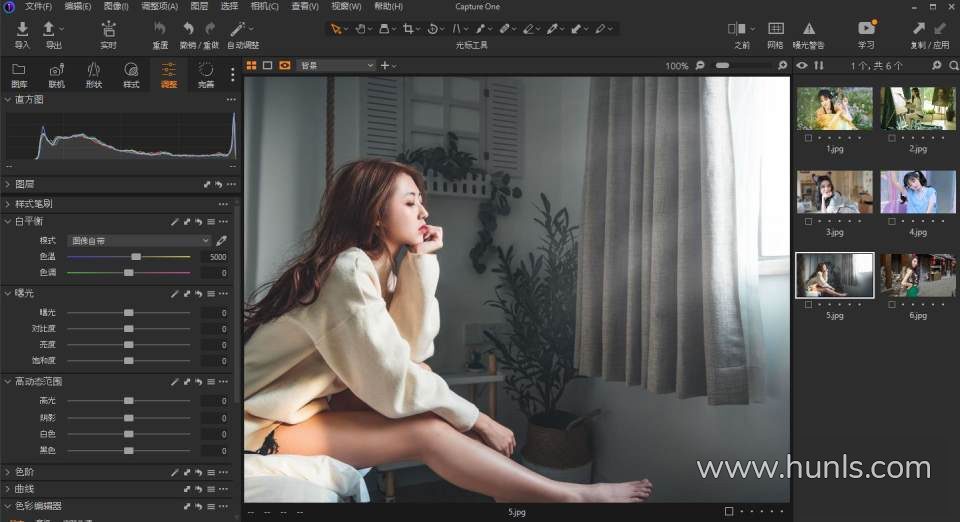The height and width of the screenshot is (522, 960).
Task: Expand the Layers (图层) panel
Action: [x=7, y=184]
